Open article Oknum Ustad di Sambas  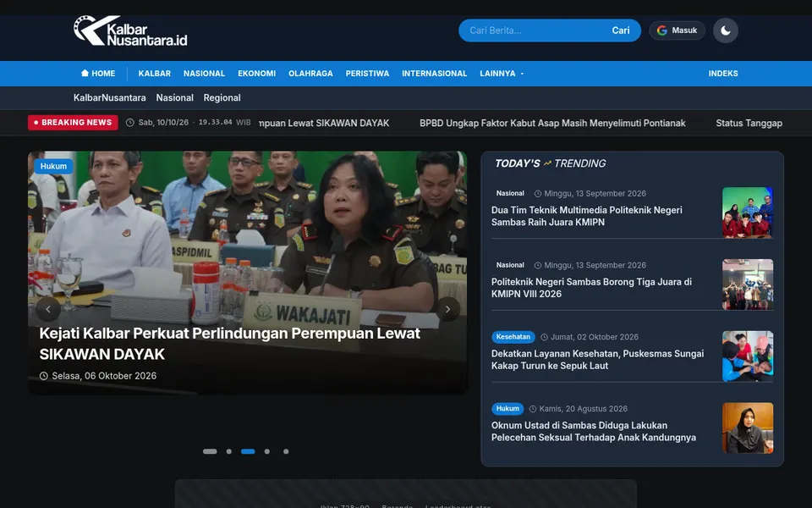coord(594,431)
